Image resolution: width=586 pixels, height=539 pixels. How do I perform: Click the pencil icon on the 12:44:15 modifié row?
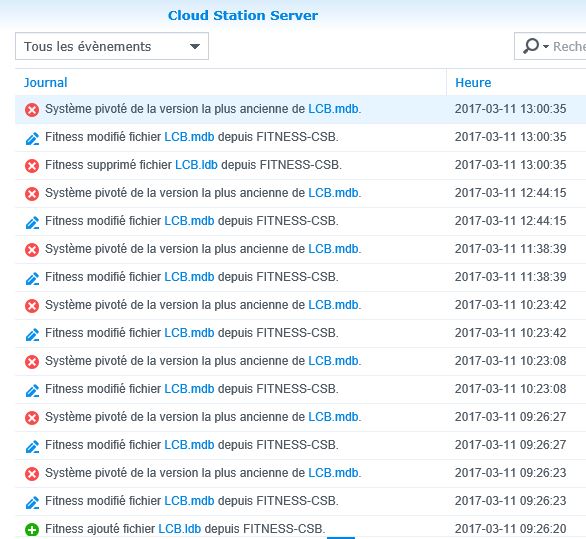[32, 222]
